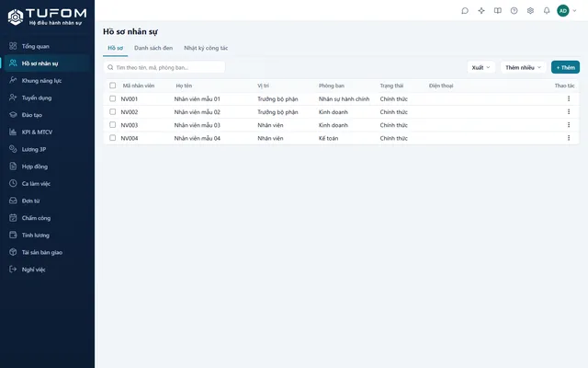This screenshot has height=368, width=588.
Task: Switch to the Hồ sơ tab
Action: (115, 48)
